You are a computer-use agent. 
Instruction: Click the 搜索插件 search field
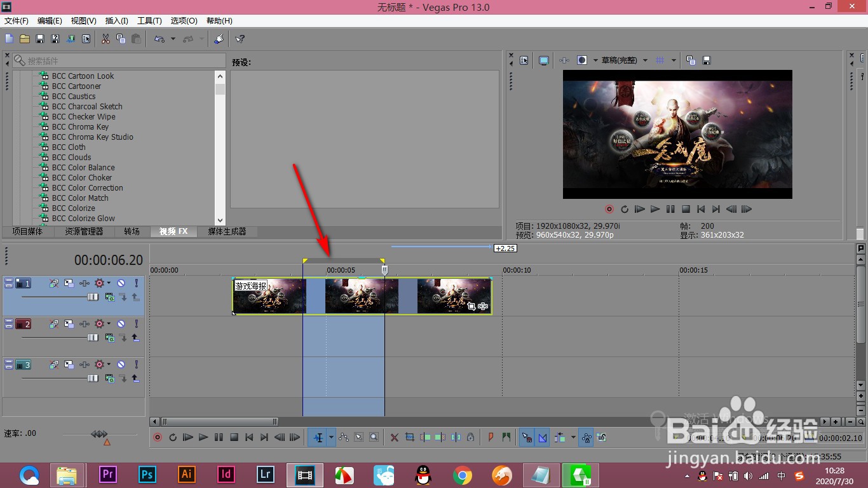119,61
